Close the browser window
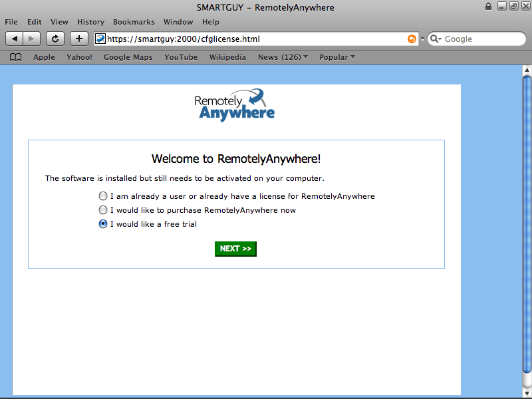This screenshot has width=532, height=399. point(526,6)
